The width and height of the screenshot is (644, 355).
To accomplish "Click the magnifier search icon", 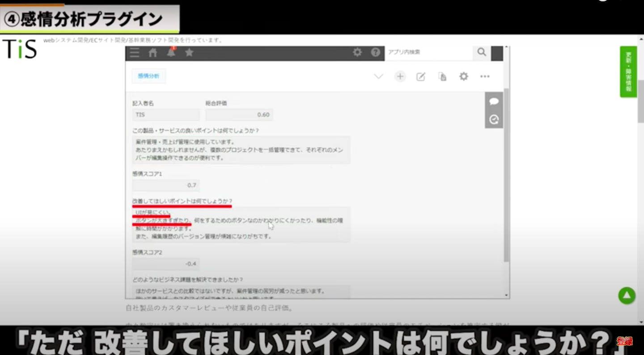I will [482, 52].
